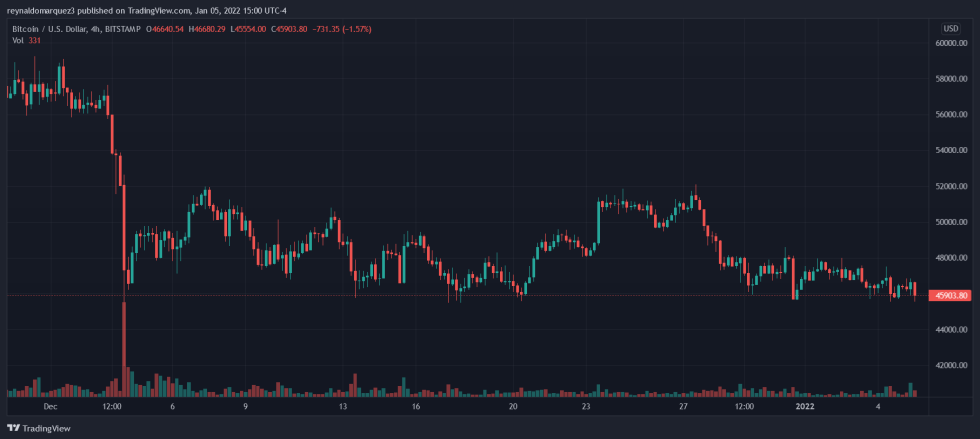Click the 13 date label on the time axis
980x439 pixels.
pyautogui.click(x=342, y=407)
